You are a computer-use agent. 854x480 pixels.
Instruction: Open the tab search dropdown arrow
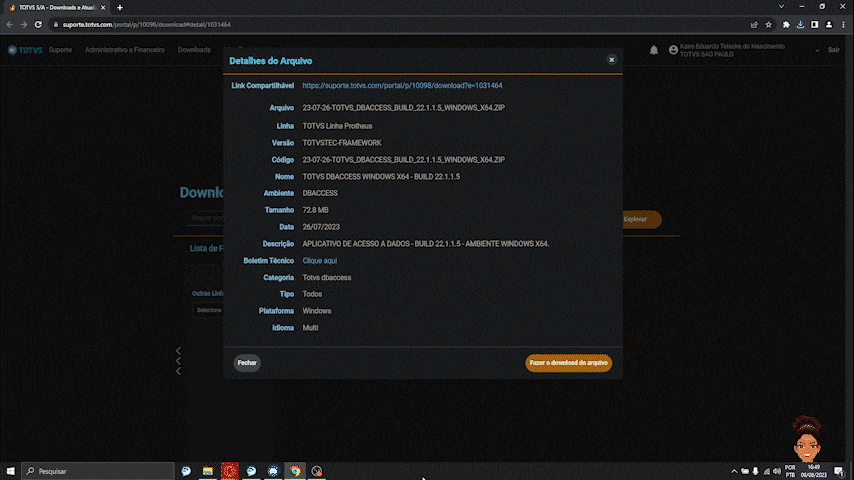pos(781,7)
